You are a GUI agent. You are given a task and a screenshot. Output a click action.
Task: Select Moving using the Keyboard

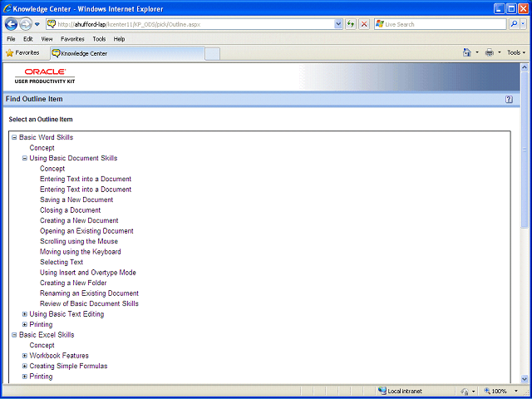coord(81,252)
